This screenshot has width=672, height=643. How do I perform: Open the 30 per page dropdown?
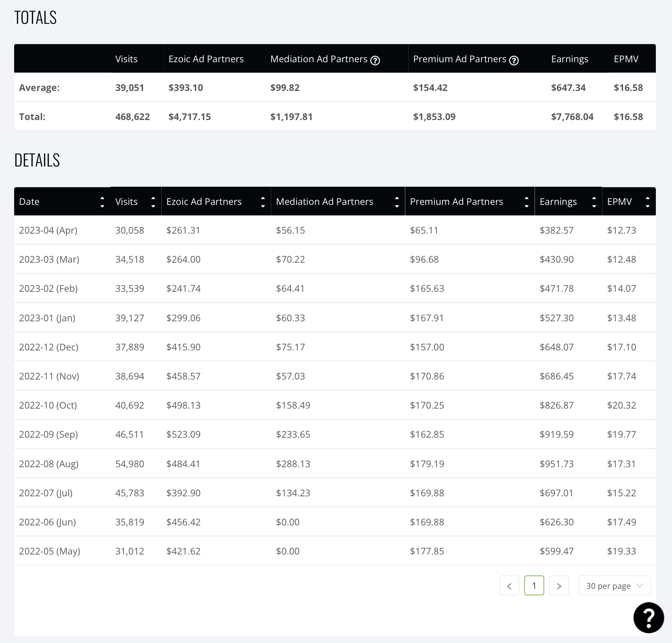click(615, 586)
